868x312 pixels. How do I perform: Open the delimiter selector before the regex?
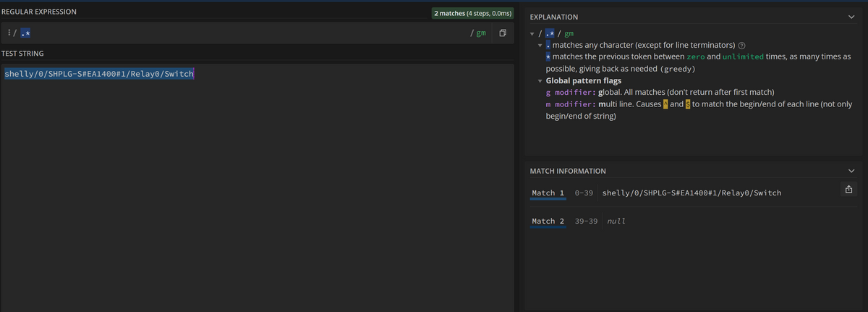click(x=7, y=33)
